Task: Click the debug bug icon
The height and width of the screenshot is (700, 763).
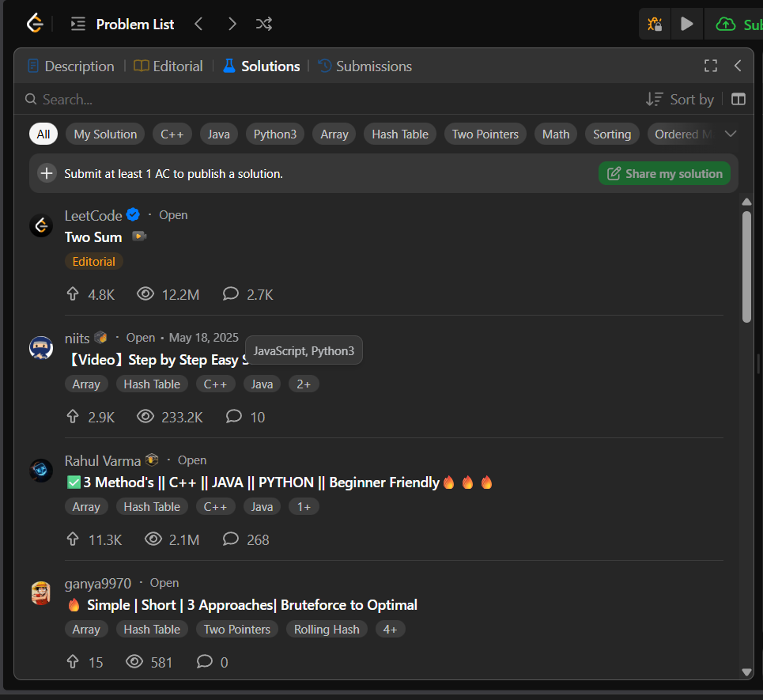Action: pos(655,25)
